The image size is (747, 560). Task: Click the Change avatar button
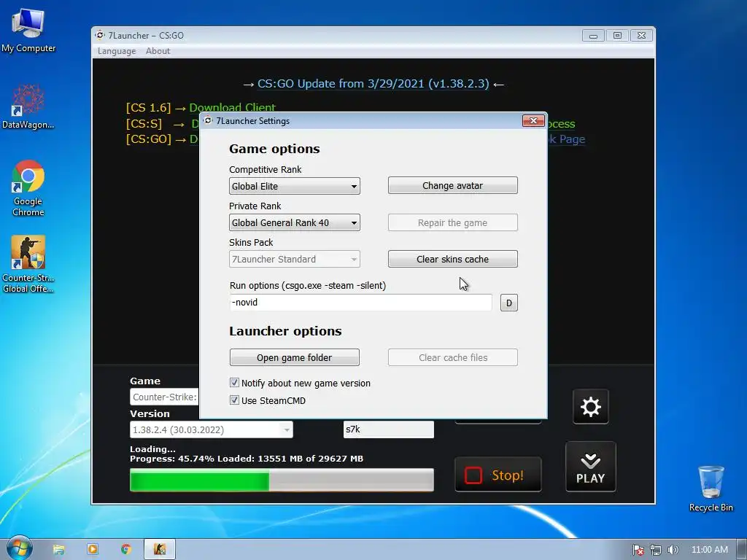[452, 186]
